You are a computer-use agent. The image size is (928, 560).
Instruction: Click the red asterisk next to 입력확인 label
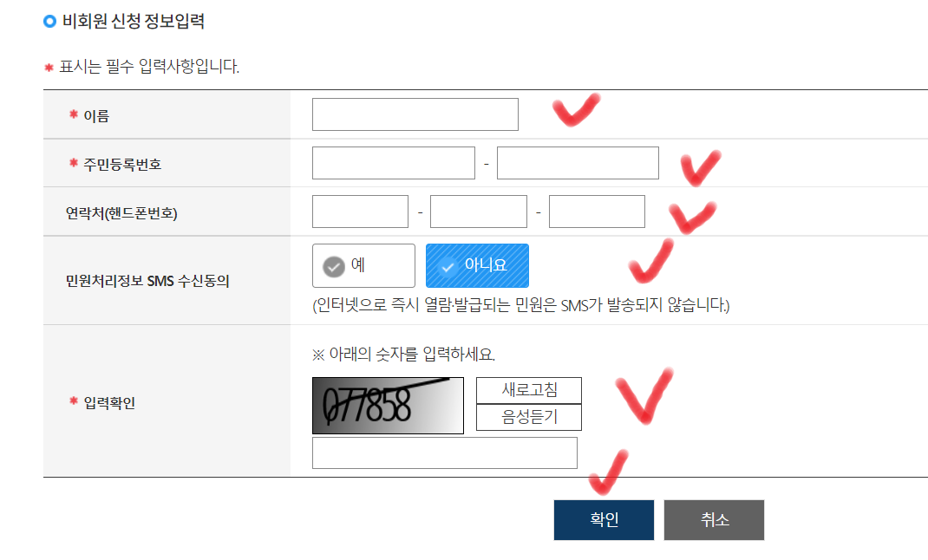point(74,401)
